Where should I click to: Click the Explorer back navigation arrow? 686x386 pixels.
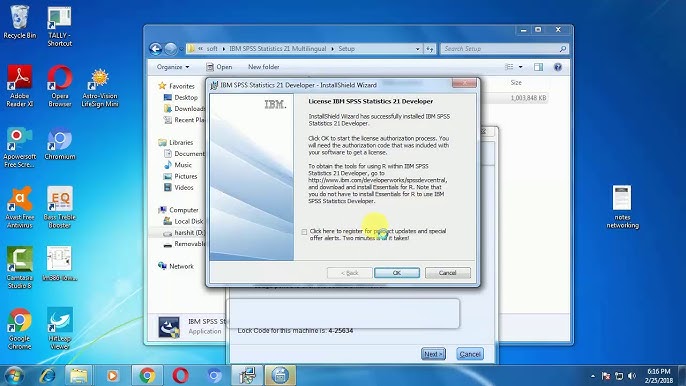click(155, 49)
